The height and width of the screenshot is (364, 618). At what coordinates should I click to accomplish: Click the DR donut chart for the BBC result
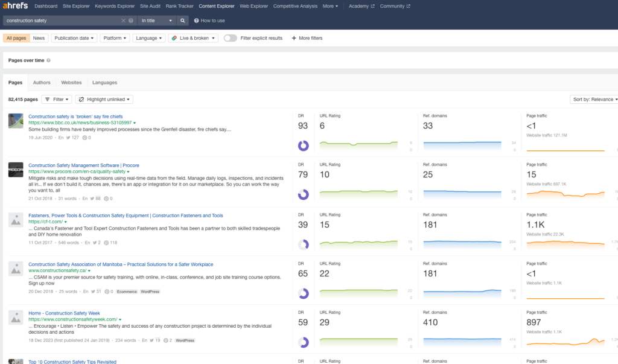304,145
